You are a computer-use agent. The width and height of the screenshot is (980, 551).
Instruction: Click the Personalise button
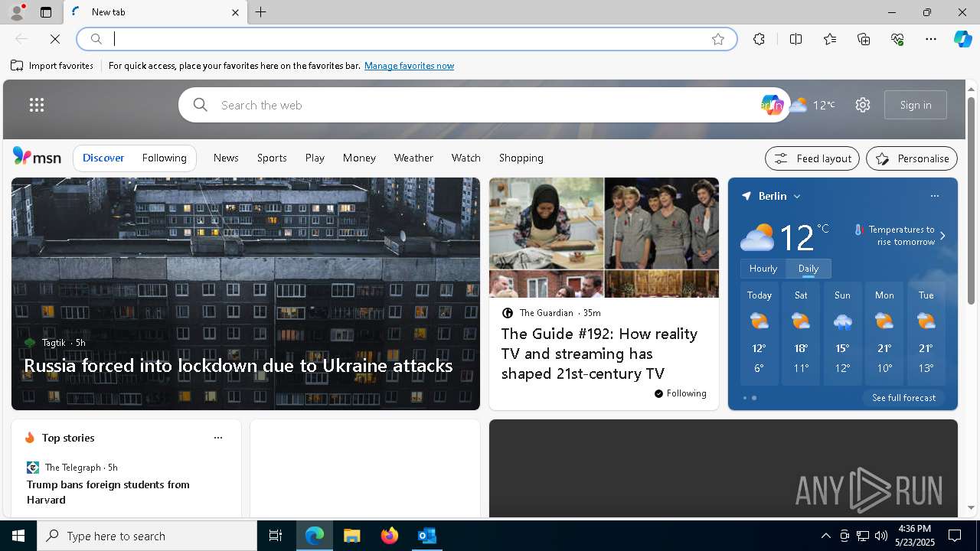click(x=912, y=158)
